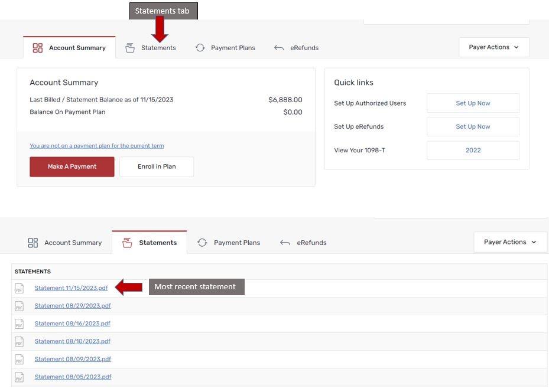The width and height of the screenshot is (549, 392).
Task: Click the Statements clipboard icon
Action: pyautogui.click(x=130, y=47)
